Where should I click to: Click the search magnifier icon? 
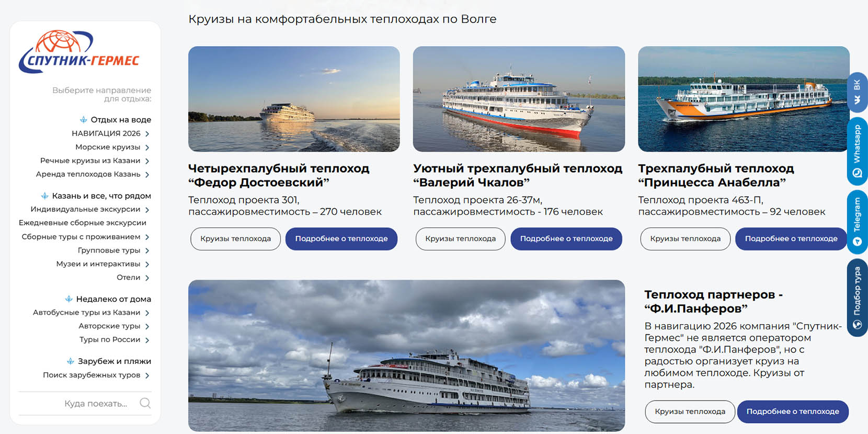tap(145, 403)
